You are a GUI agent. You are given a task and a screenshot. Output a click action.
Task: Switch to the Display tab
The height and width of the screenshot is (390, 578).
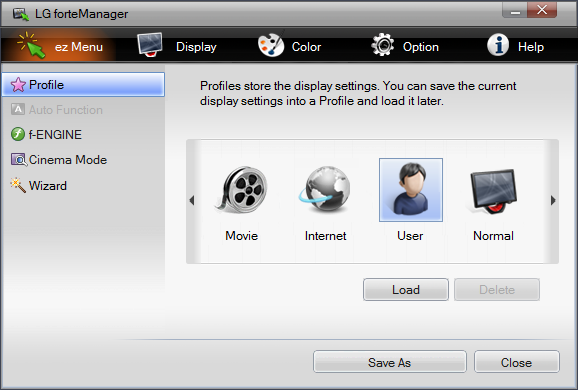tap(177, 46)
